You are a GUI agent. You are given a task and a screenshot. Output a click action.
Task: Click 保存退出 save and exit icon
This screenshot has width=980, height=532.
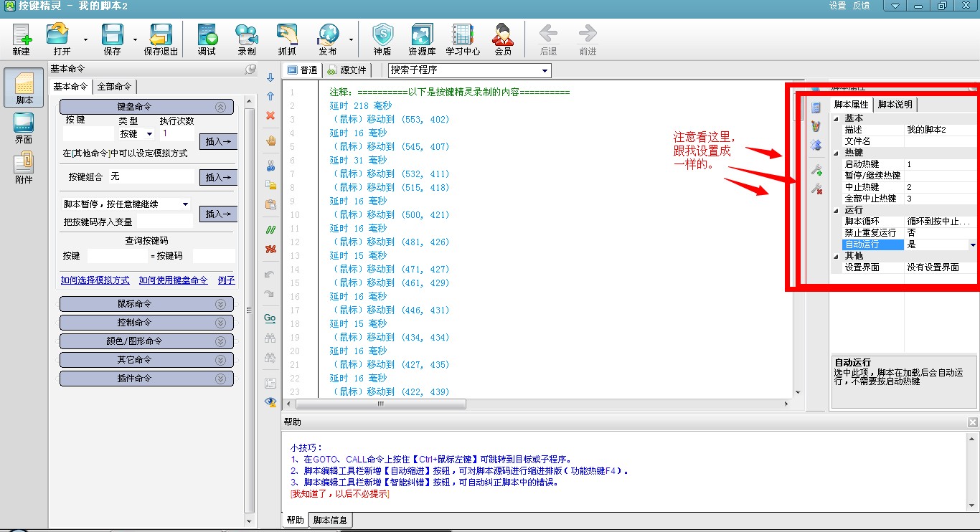161,34
